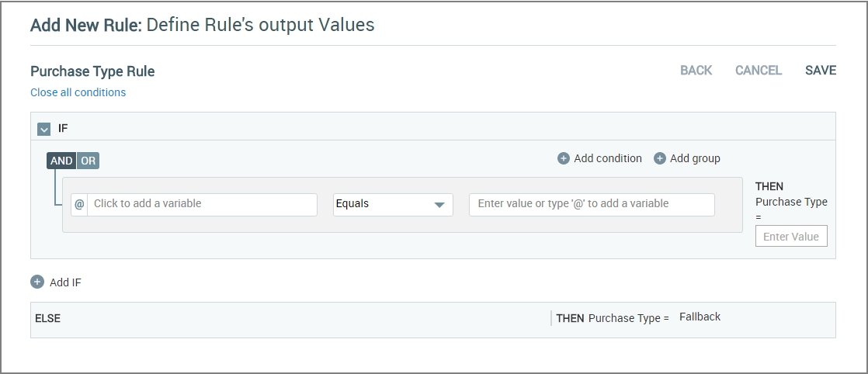The width and height of the screenshot is (868, 374).
Task: Click the Close all conditions link
Action: click(78, 92)
